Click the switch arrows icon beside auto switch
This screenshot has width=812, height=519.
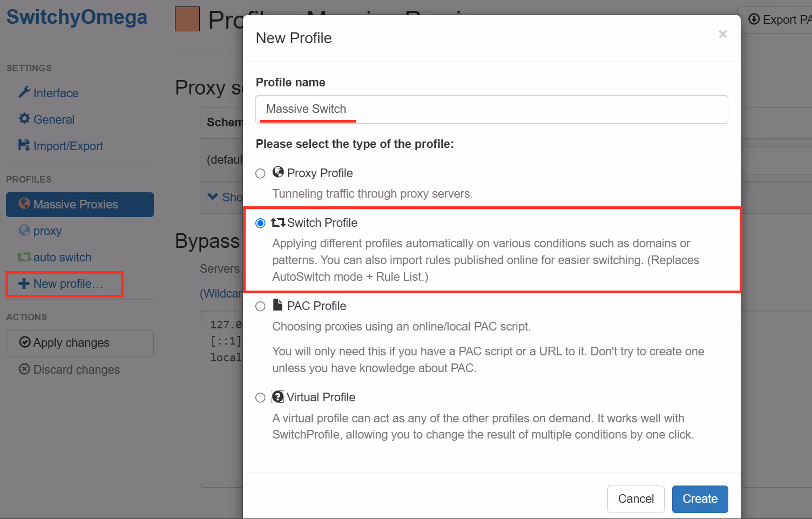[24, 257]
